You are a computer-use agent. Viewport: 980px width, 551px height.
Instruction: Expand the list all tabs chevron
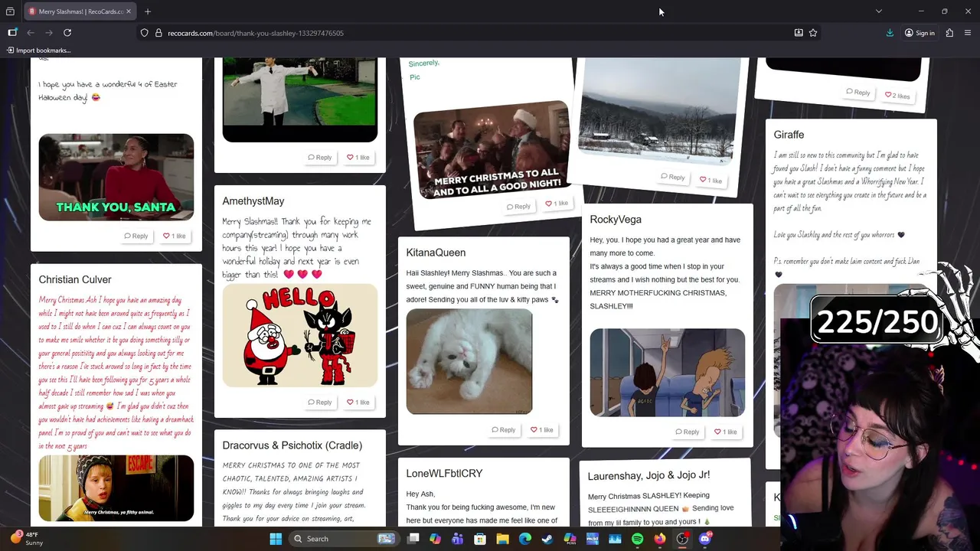pos(879,11)
